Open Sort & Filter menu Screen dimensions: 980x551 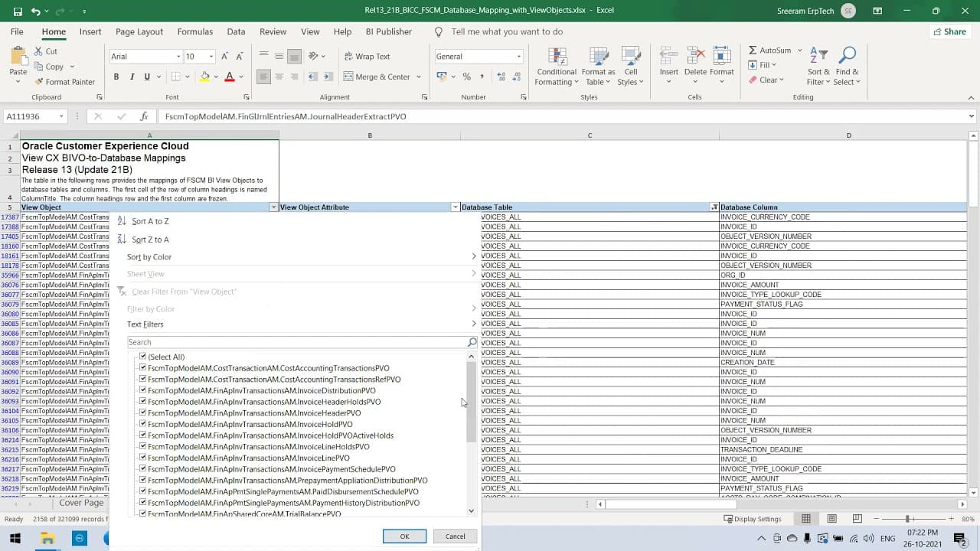(x=818, y=66)
